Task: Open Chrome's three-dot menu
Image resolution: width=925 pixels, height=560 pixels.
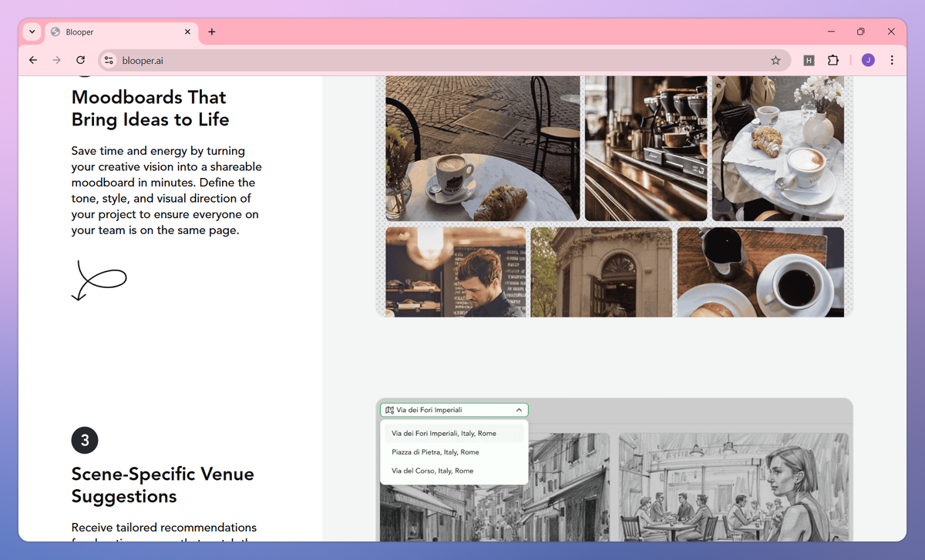Action: tap(892, 60)
